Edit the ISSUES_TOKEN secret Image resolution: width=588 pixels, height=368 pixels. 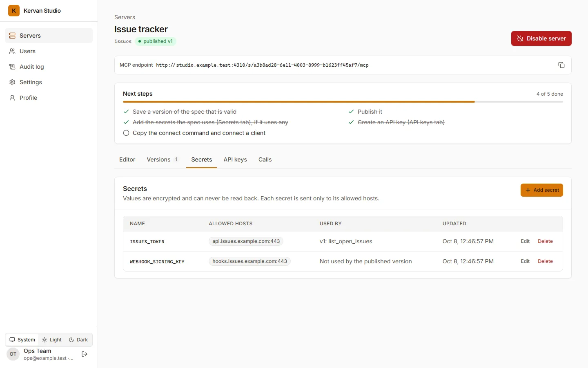[x=525, y=241]
